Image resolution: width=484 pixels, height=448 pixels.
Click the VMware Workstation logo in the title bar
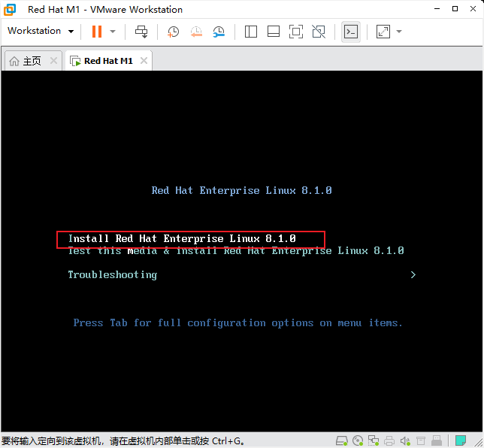tap(10, 10)
